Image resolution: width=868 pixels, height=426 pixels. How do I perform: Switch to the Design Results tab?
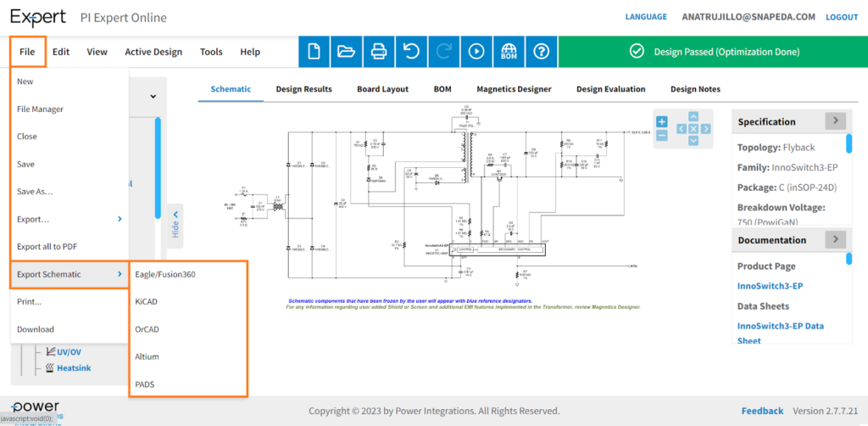click(304, 88)
